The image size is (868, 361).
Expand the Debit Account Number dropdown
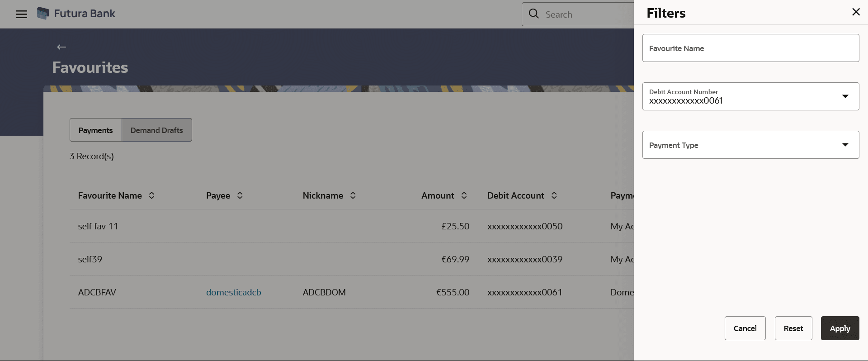[845, 96]
